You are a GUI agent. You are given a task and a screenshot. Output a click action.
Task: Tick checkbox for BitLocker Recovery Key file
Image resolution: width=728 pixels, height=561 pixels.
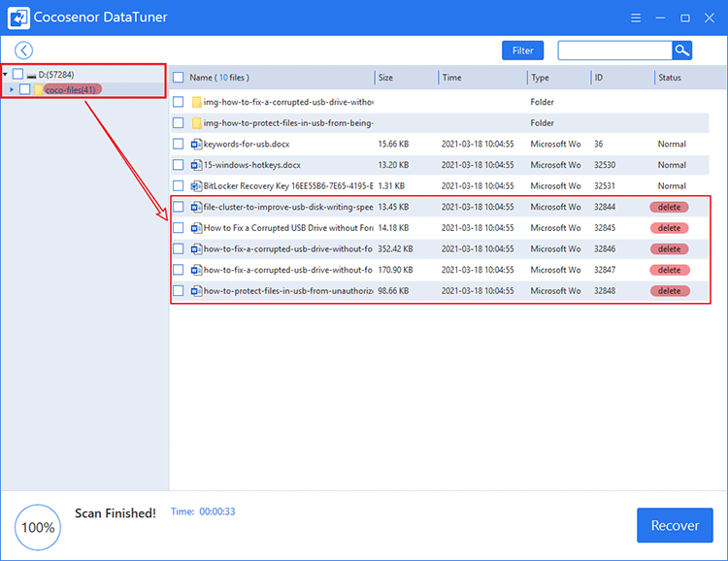click(179, 185)
